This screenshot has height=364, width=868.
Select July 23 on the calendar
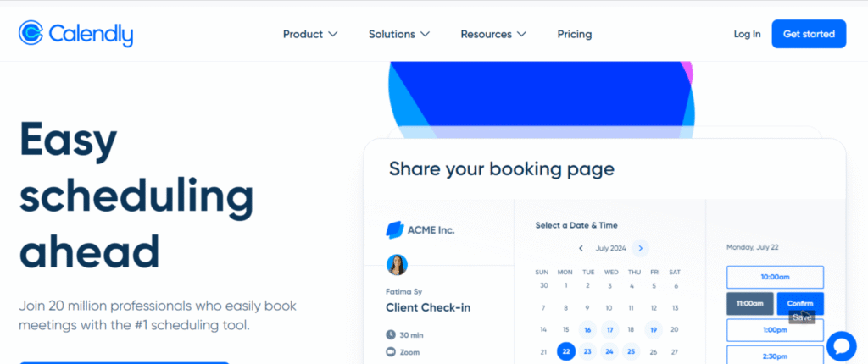point(588,351)
